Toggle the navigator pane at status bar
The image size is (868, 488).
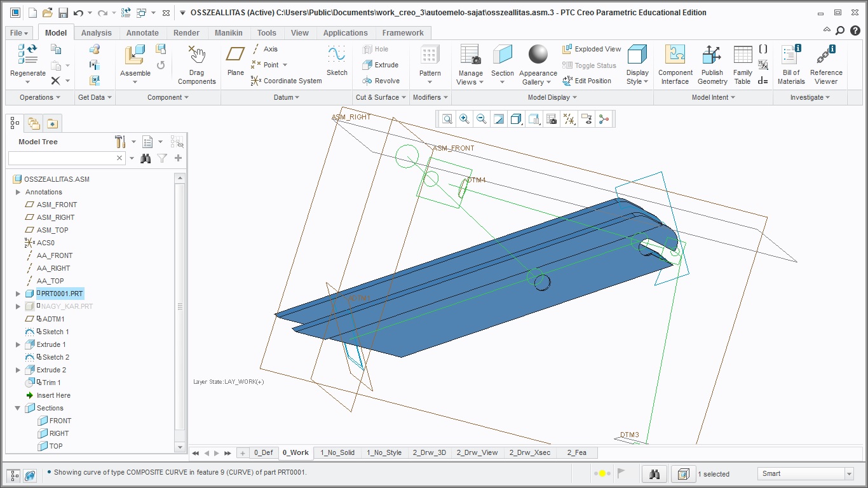(13, 475)
